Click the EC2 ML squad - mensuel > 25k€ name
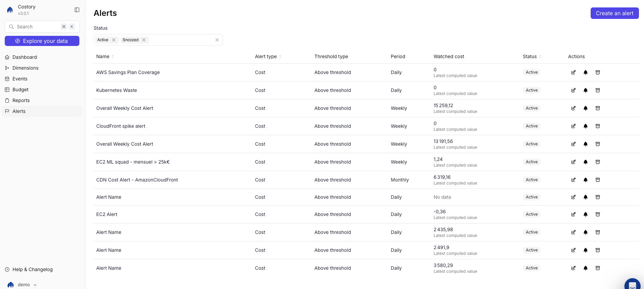 point(133,162)
